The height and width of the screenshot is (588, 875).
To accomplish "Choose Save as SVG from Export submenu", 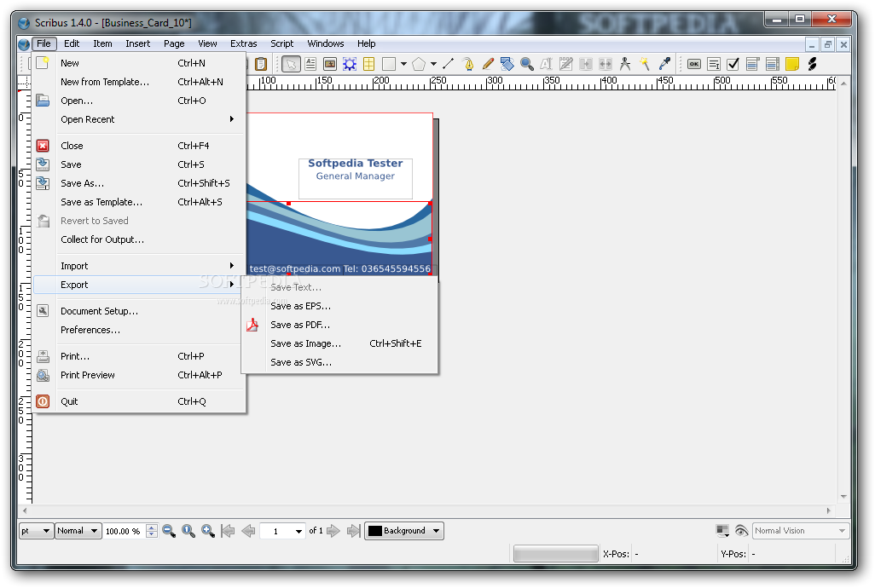I will 339,362.
